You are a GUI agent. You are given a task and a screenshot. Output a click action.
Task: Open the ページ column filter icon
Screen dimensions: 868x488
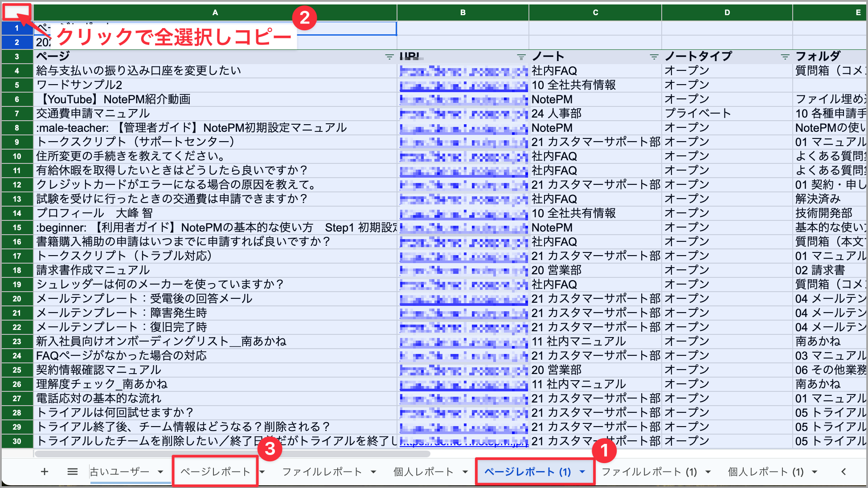pos(389,57)
